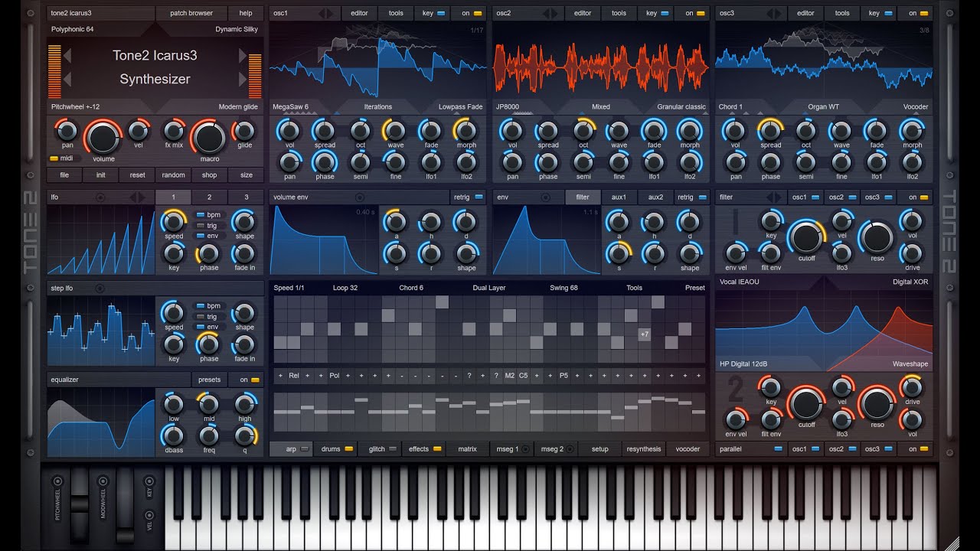This screenshot has width=980, height=551.
Task: Open the patch browser
Action: click(x=191, y=13)
